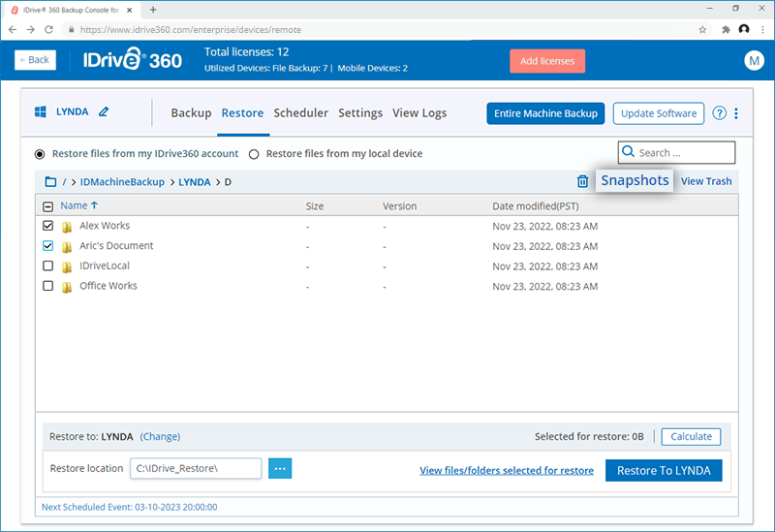Click the browse ellipsis button for restore location
The height and width of the screenshot is (532, 775).
pos(280,468)
